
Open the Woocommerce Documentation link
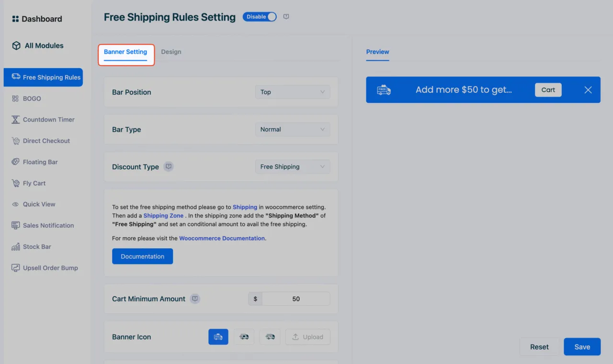pyautogui.click(x=222, y=238)
